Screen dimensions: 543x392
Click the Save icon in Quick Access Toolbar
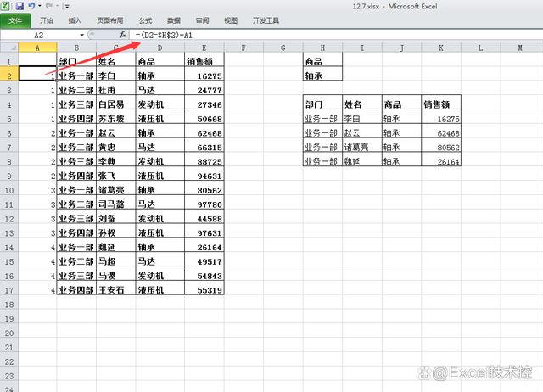point(20,6)
